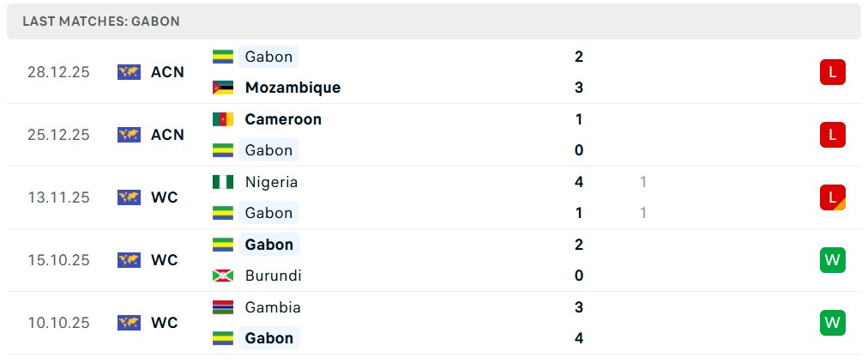Click the Gambia flag icon

tap(223, 307)
